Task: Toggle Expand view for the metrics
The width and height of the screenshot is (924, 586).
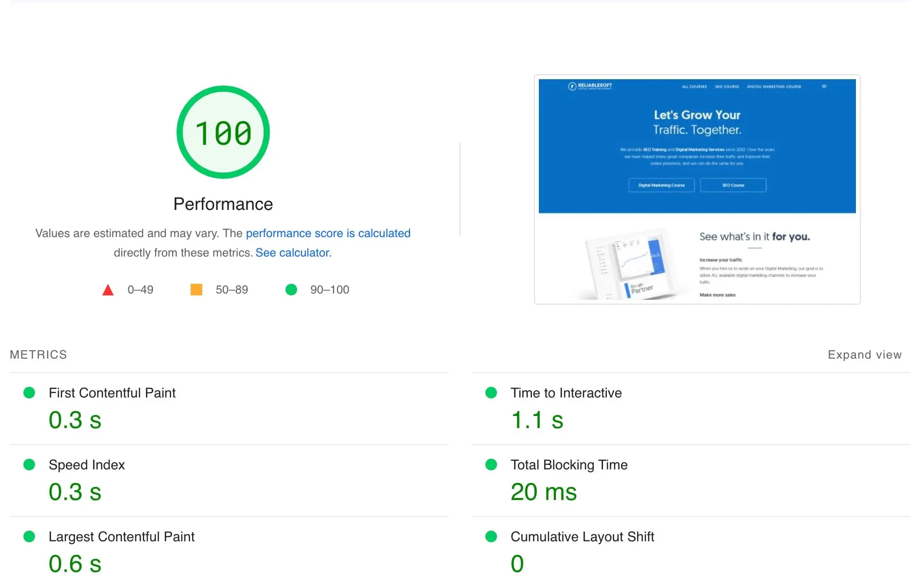Action: click(x=864, y=355)
